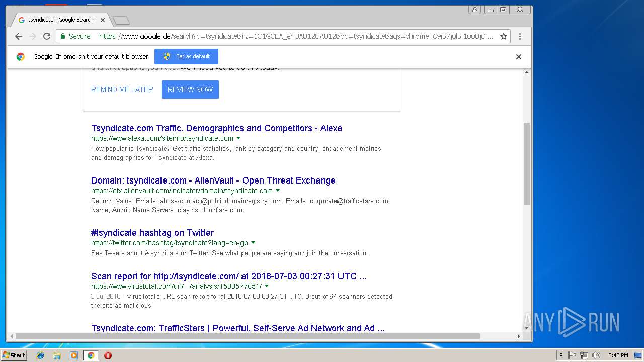
Task: Close the tsyndicate Google Search tab
Action: coord(103,20)
